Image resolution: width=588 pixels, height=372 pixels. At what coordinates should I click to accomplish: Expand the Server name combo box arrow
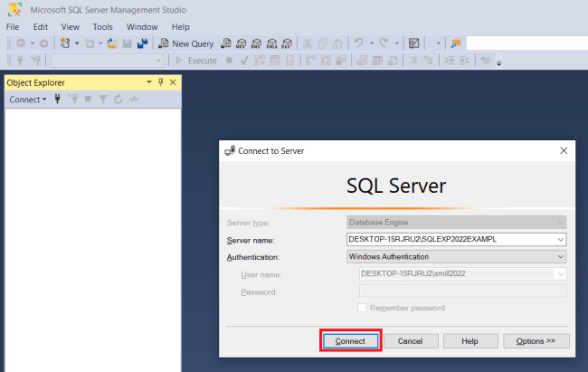560,240
